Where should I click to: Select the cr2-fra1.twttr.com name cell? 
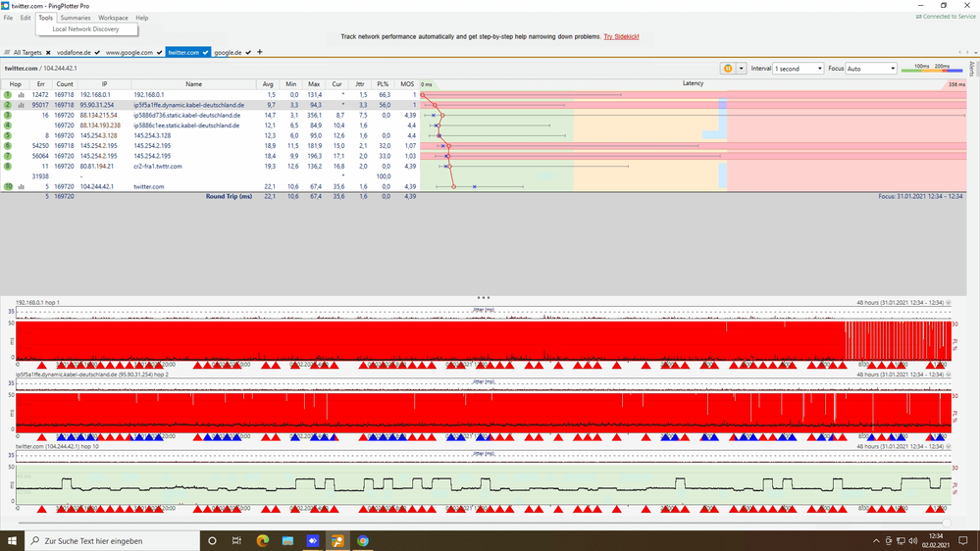coord(158,166)
